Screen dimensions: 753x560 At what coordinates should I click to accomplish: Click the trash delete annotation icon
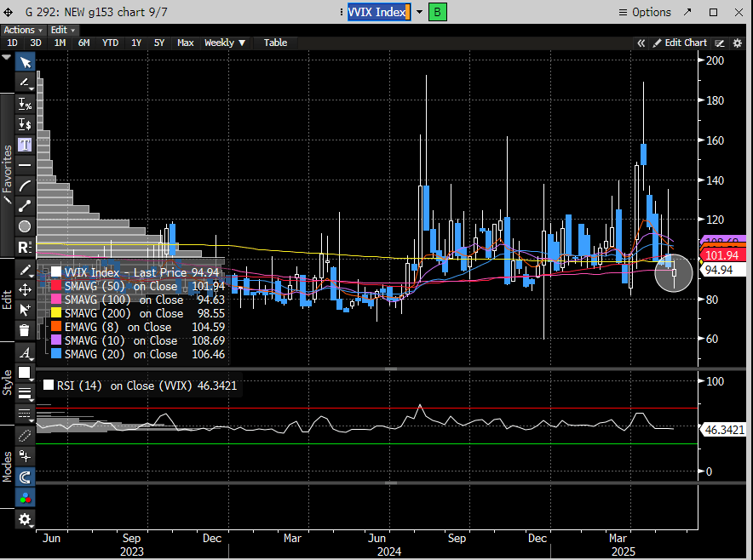25,330
